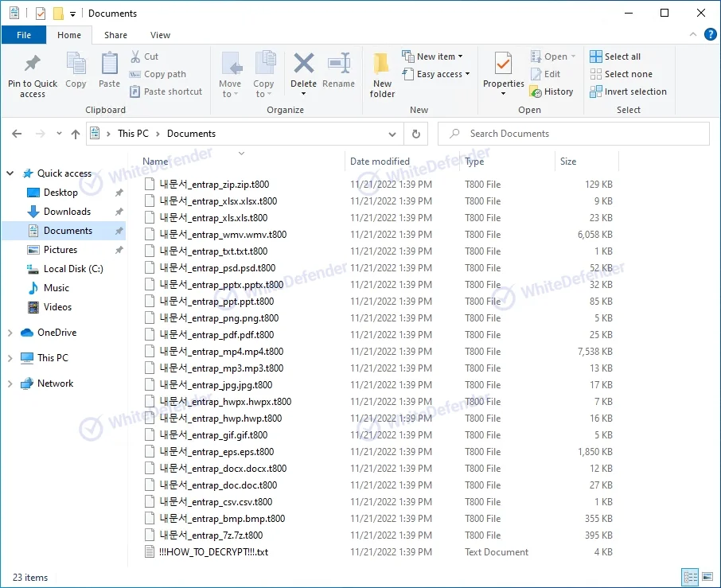Expand the OneDrive tree node
The width and height of the screenshot is (721, 588).
pos(10,333)
